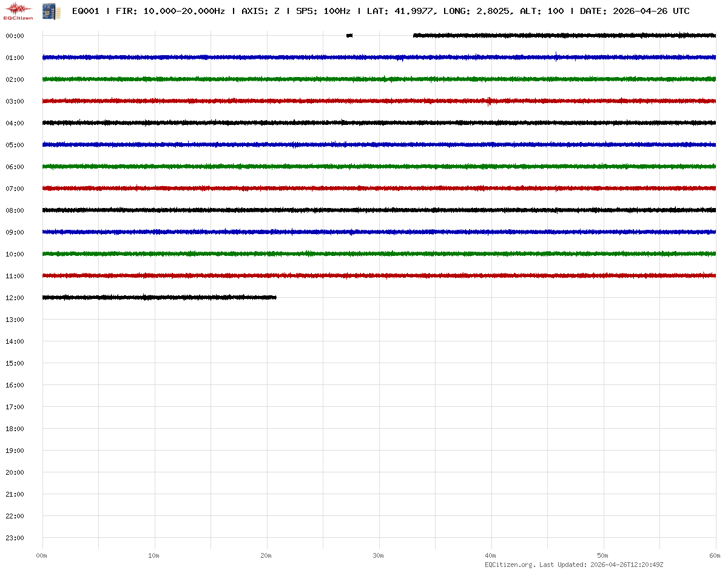The width and height of the screenshot is (728, 570).
Task: Click the 40m minute axis label
Action: click(x=491, y=555)
